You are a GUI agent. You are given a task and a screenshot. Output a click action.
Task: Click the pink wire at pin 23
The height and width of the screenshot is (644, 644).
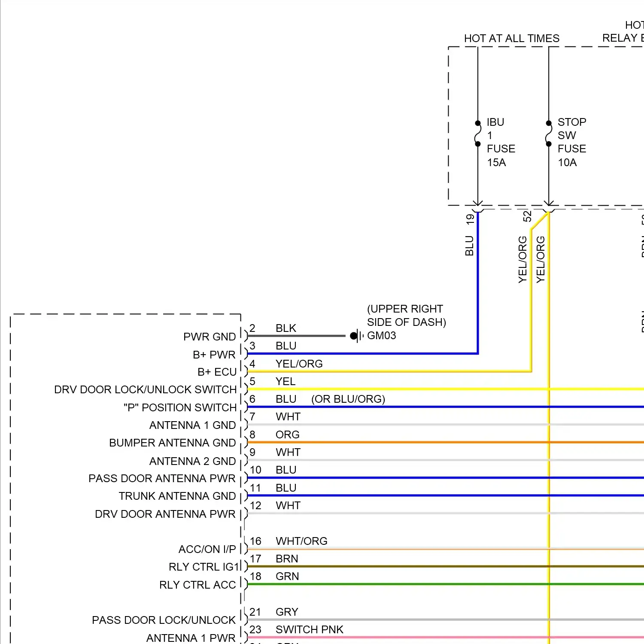[x=386, y=638]
